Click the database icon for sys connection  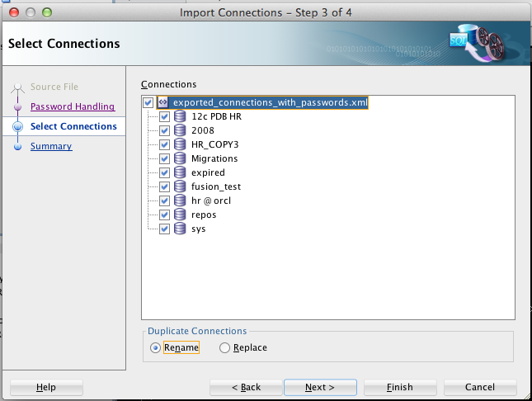coord(180,229)
